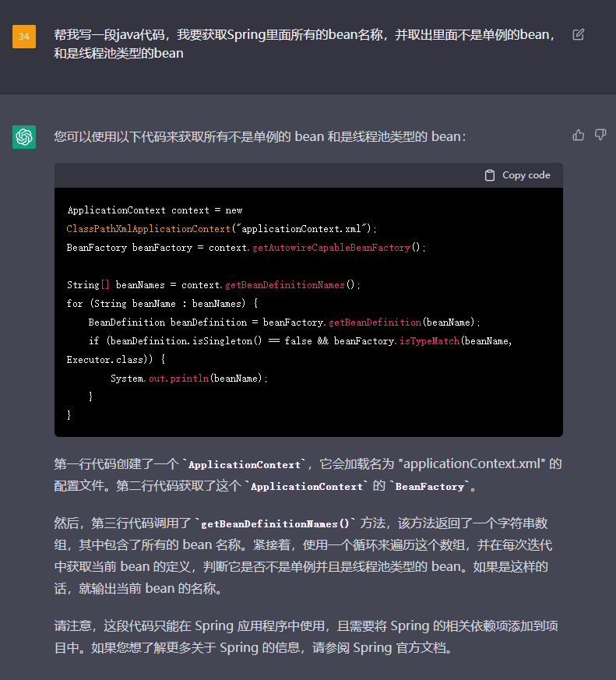Click the response's intro sentence above code
This screenshot has height=680, width=616.
(x=260, y=136)
